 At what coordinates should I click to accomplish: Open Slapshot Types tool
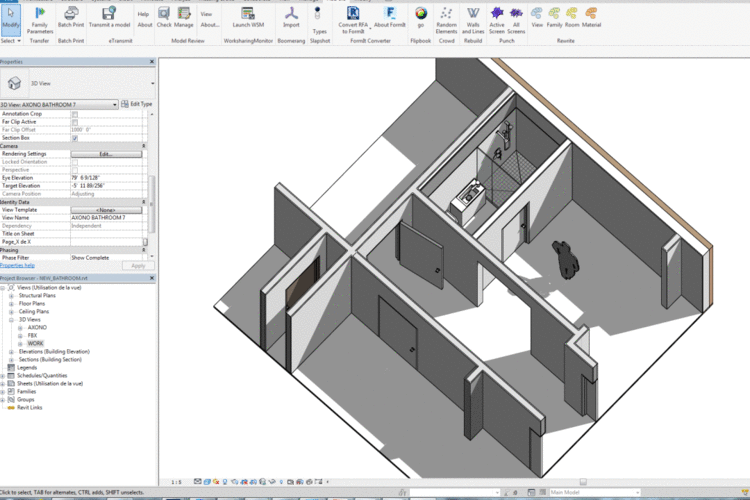(319, 21)
